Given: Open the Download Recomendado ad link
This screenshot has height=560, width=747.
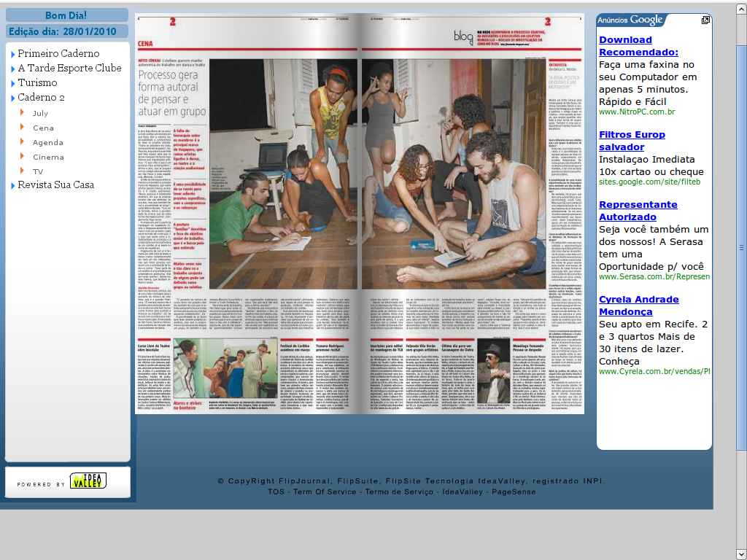Looking at the screenshot, I should [x=638, y=46].
